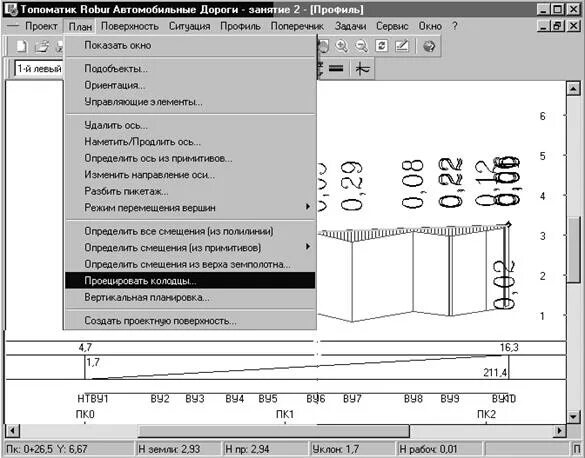Click the Open file toolbar icon

coord(42,46)
